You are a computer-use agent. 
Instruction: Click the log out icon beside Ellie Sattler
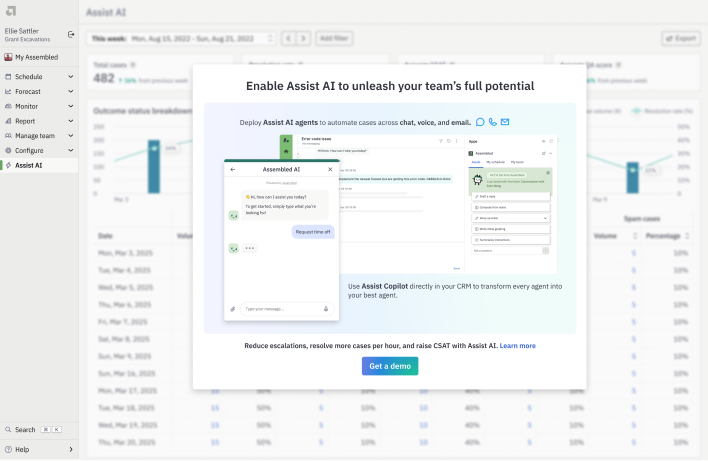pyautogui.click(x=71, y=34)
